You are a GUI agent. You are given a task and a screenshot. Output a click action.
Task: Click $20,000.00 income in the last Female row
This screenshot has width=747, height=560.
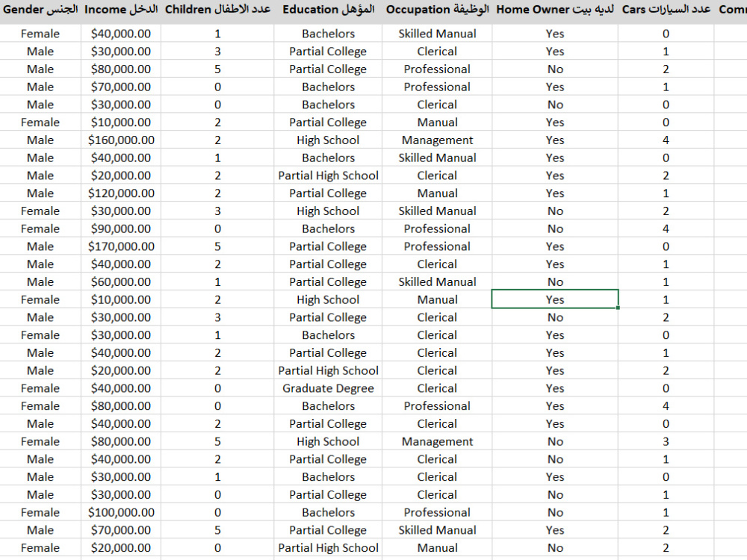click(x=121, y=547)
